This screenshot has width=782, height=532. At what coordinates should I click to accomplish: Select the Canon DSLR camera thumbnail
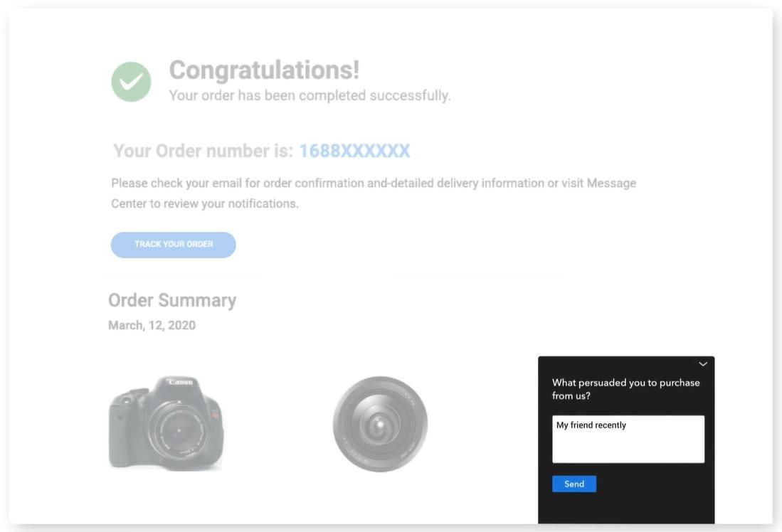click(166, 423)
